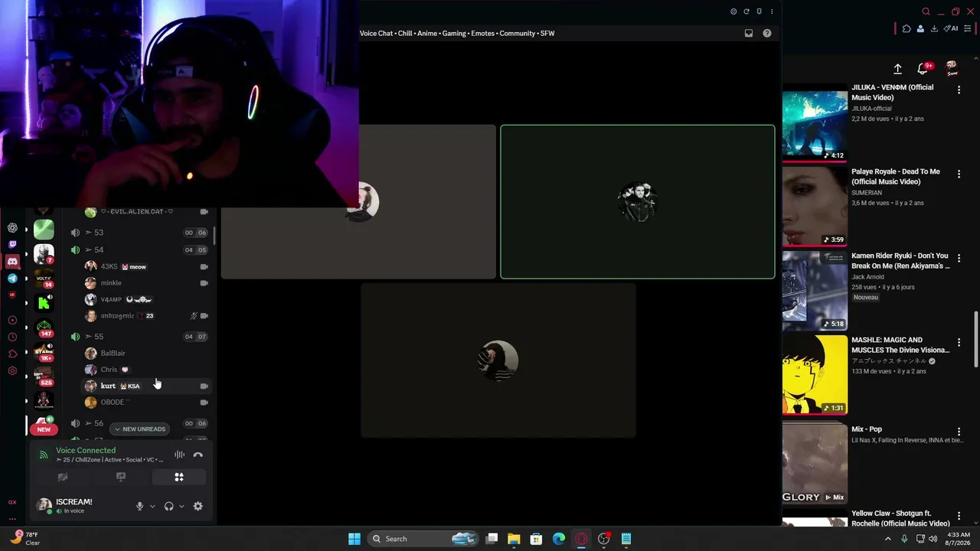980x551 pixels.
Task: Open menu for Mix - Pop
Action: click(959, 432)
